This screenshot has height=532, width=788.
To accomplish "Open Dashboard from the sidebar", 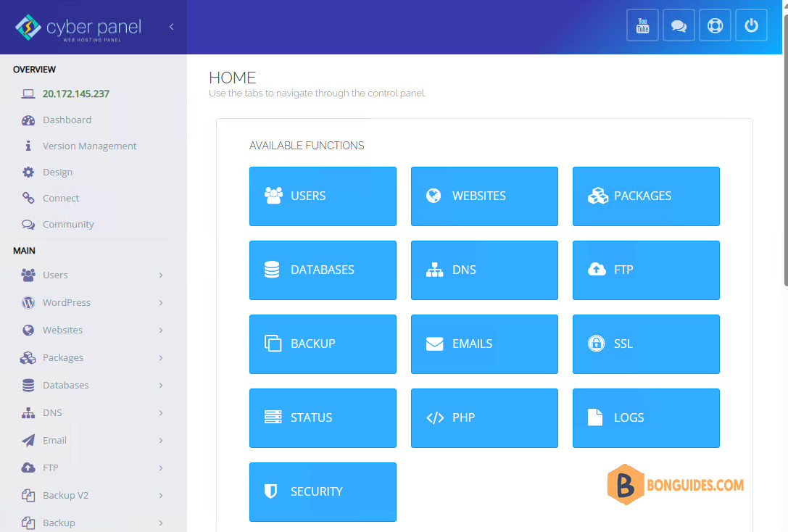I will [67, 120].
